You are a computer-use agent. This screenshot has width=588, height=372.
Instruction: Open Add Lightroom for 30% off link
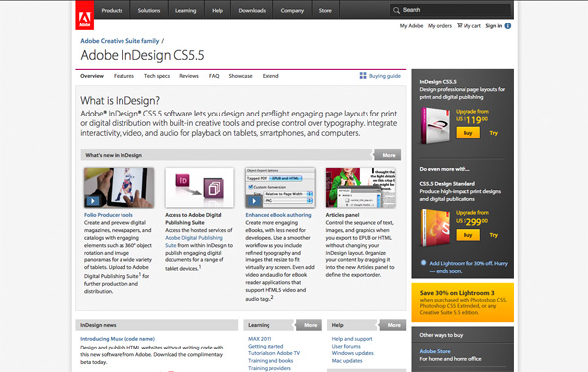click(x=468, y=267)
